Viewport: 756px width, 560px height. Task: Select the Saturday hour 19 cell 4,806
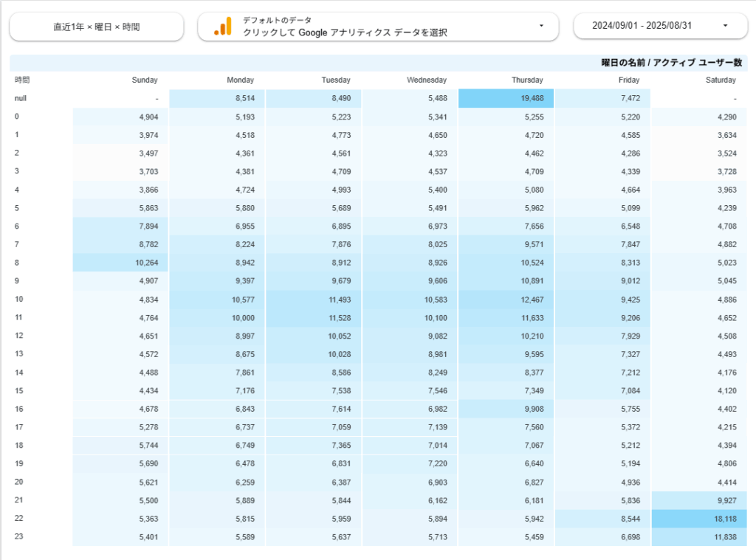(699, 463)
